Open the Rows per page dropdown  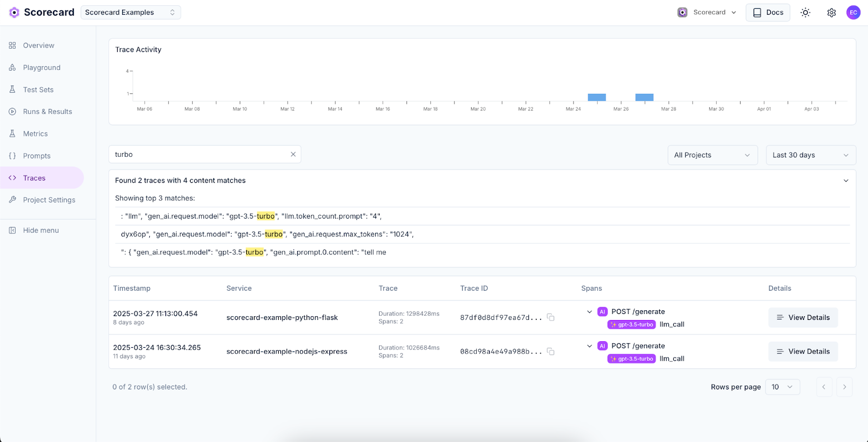[x=782, y=387]
